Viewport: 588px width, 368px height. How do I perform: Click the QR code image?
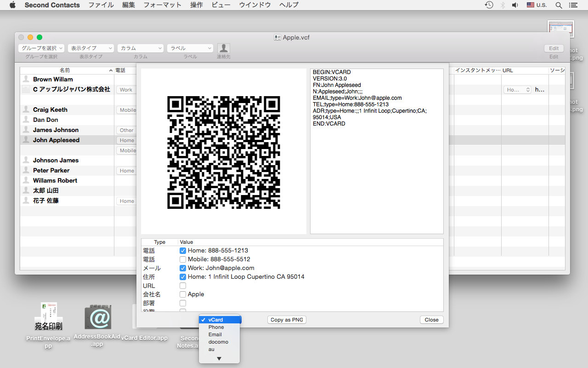pyautogui.click(x=224, y=152)
